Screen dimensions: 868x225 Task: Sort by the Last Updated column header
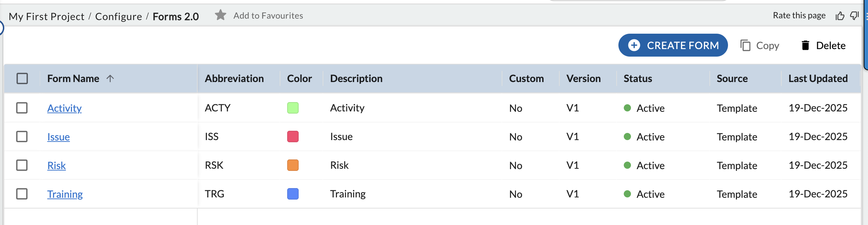point(818,78)
